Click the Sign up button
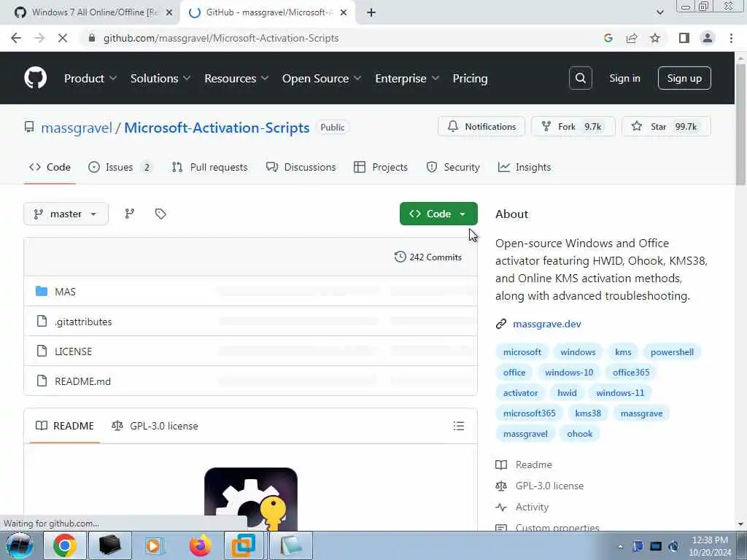The width and height of the screenshot is (747, 560). pos(684,78)
